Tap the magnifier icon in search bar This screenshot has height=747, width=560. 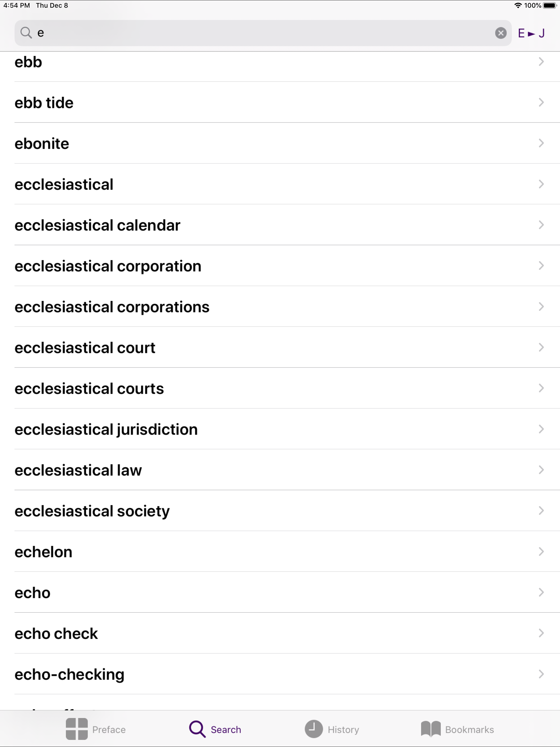pyautogui.click(x=26, y=33)
